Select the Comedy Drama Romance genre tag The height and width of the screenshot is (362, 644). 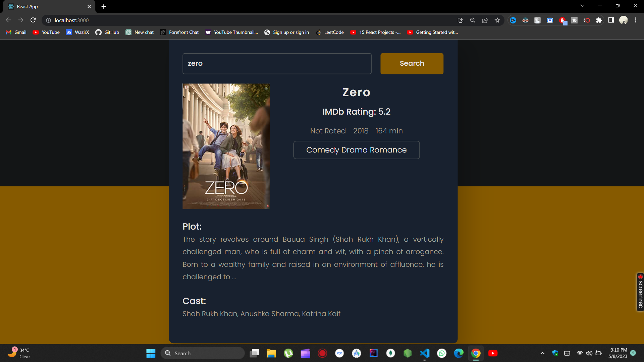pos(356,150)
